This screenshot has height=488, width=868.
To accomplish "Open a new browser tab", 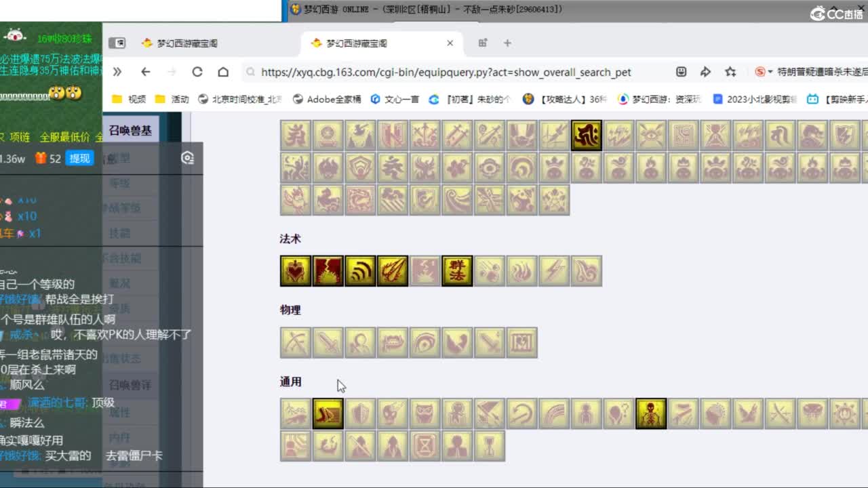I will (507, 43).
